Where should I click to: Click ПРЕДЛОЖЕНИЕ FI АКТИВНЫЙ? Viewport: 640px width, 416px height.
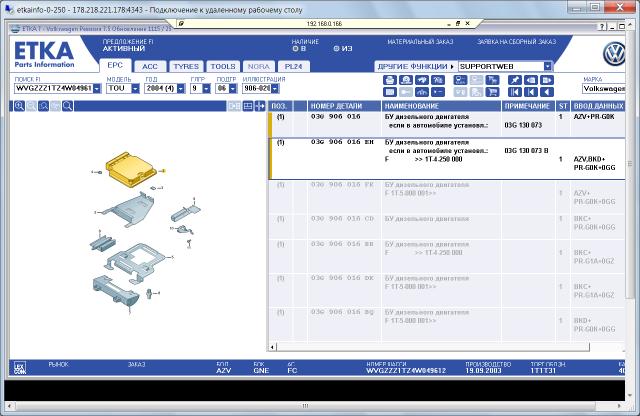pyautogui.click(x=128, y=45)
